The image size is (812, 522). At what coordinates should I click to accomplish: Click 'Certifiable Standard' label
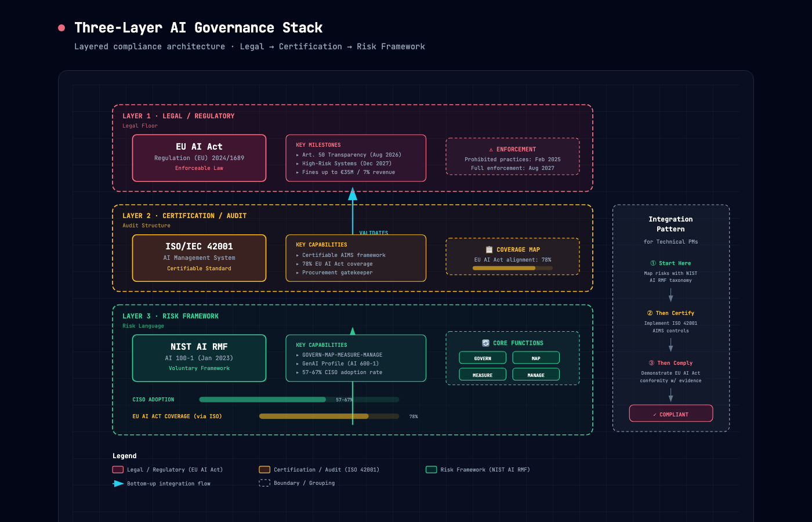199,269
